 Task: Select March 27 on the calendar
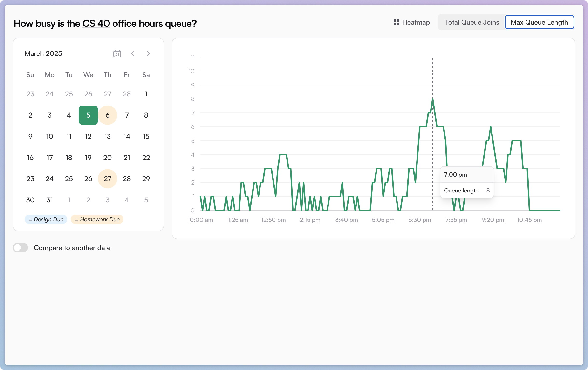[x=107, y=179]
